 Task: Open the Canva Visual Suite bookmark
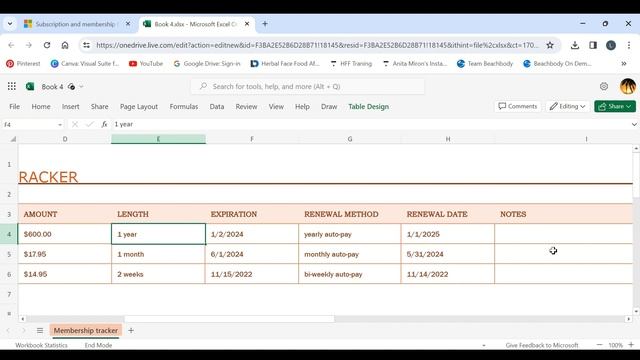84,64
